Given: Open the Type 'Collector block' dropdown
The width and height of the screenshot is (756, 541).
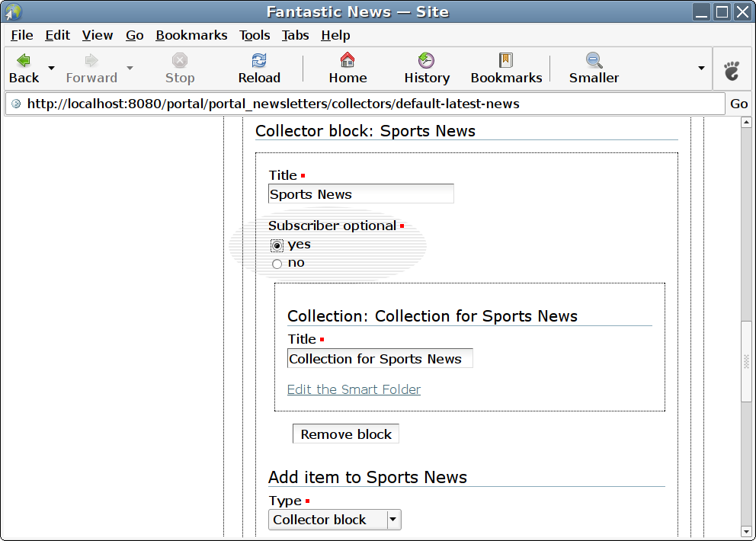Looking at the screenshot, I should click(335, 520).
